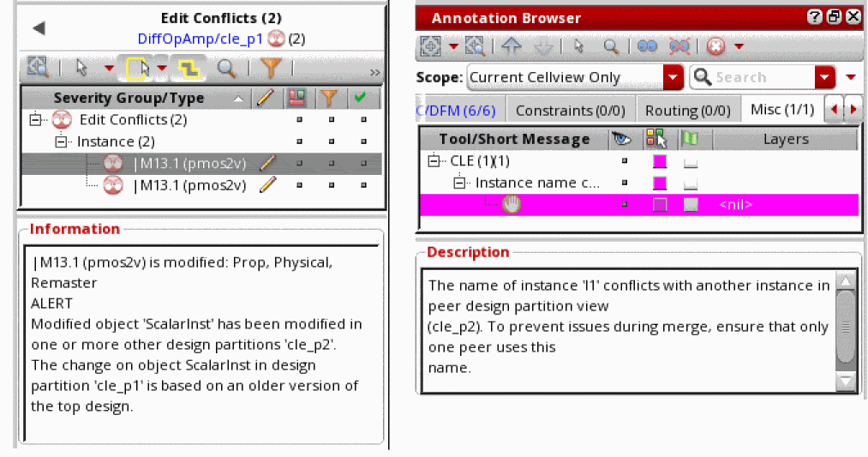Viewport: 868px width, 457px height.
Task: Toggle the checked column box on highlighted M13.1 row
Action: pos(363,163)
